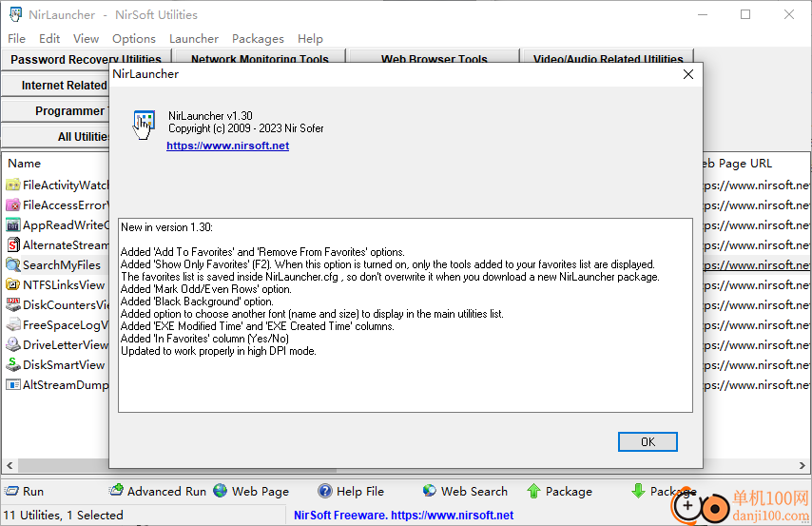
Task: Switch to All Utilities tab
Action: [x=55, y=137]
